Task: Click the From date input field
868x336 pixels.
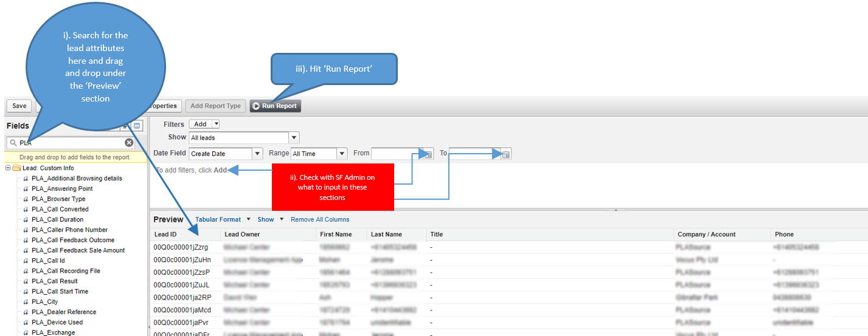Action: (397, 154)
